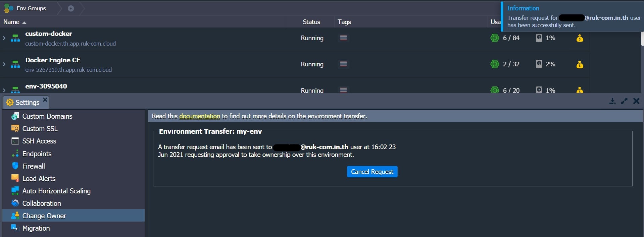The image size is (644, 237).
Task: Open region flag tag for env-3095040
Action: coord(343,90)
